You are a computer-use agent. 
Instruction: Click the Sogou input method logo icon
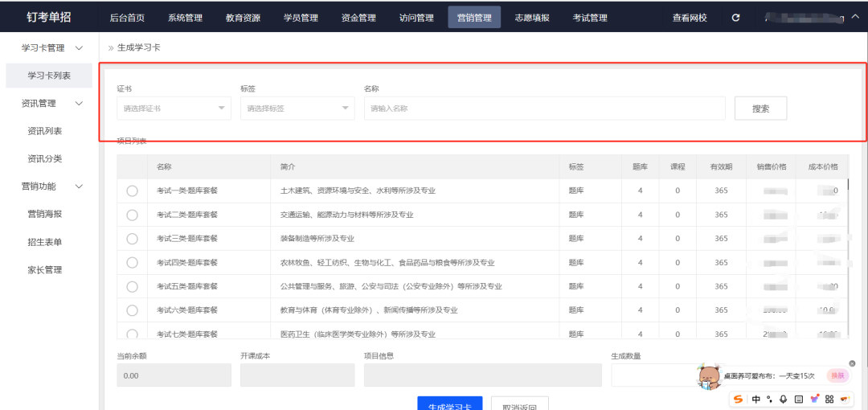(739, 399)
